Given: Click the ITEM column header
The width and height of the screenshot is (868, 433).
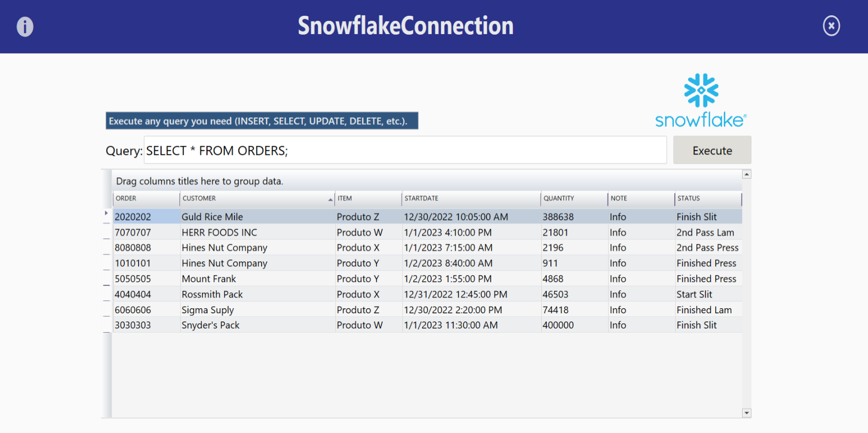Looking at the screenshot, I should tap(367, 199).
